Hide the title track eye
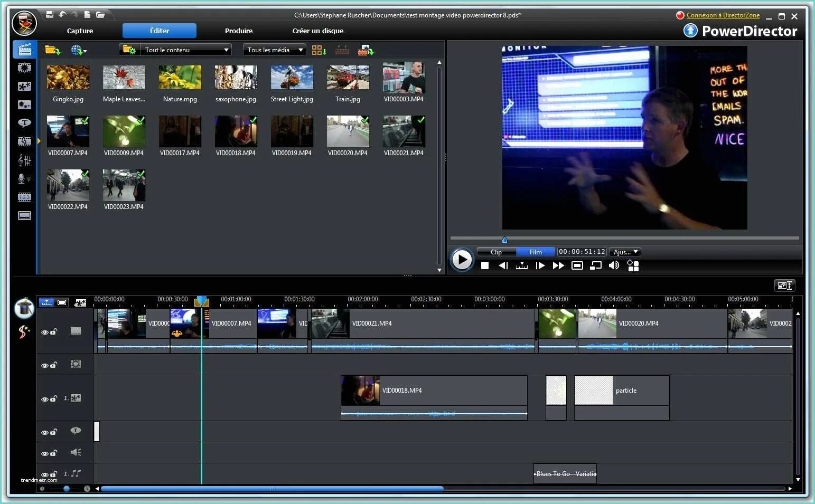This screenshot has width=815, height=504. [45, 432]
